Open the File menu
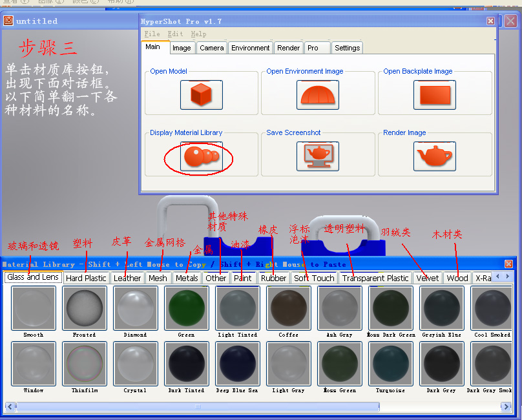522x420 pixels. pos(152,34)
